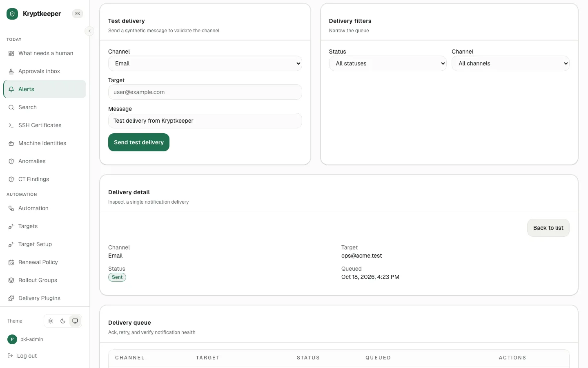Click the What needs a human grid icon
Screen dimensions: 588x368
pyautogui.click(x=11, y=54)
